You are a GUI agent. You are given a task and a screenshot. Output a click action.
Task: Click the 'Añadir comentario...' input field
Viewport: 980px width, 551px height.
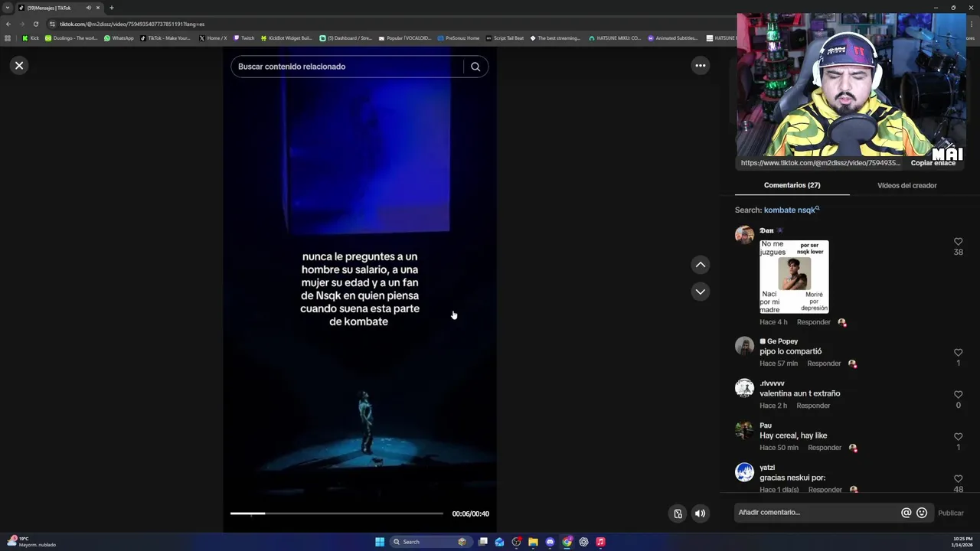tap(815, 513)
